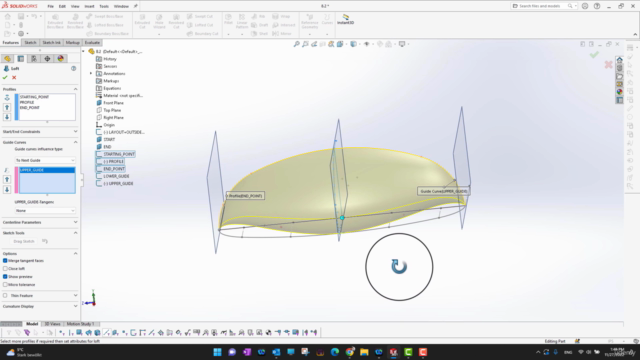Open the PropertyManager tab icon

(20, 59)
